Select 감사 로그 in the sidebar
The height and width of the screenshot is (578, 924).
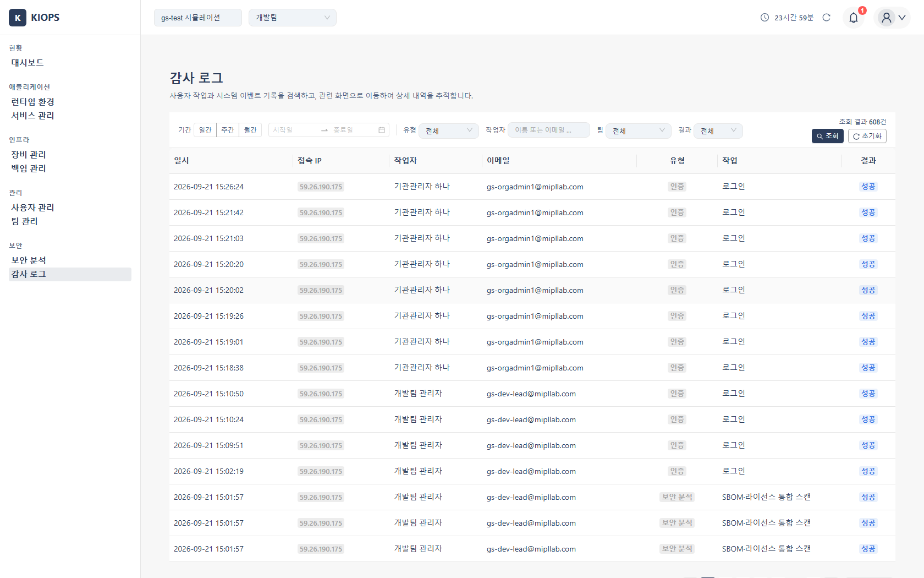(70, 274)
